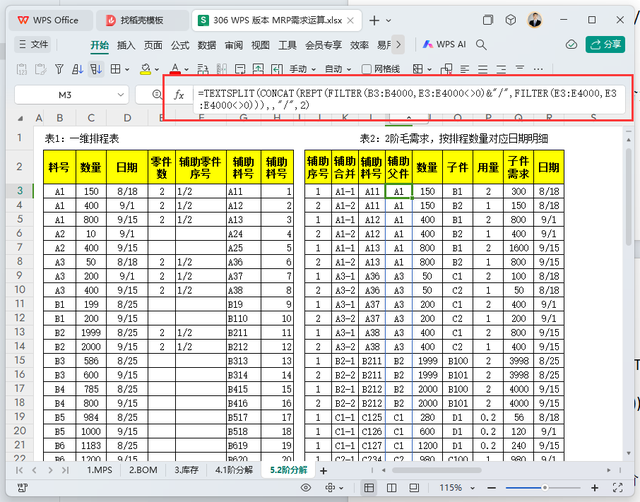640x502 pixels.
Task: Click the paste clipboard icon
Action: click(40, 69)
